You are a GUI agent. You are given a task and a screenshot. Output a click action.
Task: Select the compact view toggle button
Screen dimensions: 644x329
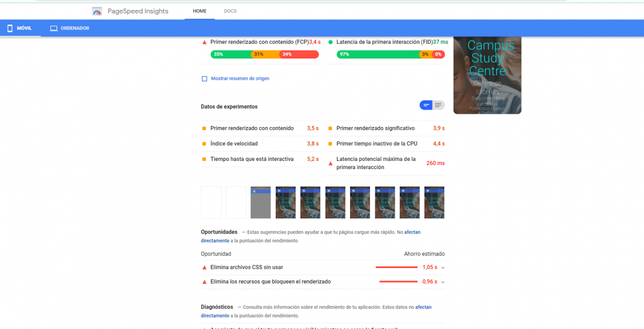click(x=426, y=105)
